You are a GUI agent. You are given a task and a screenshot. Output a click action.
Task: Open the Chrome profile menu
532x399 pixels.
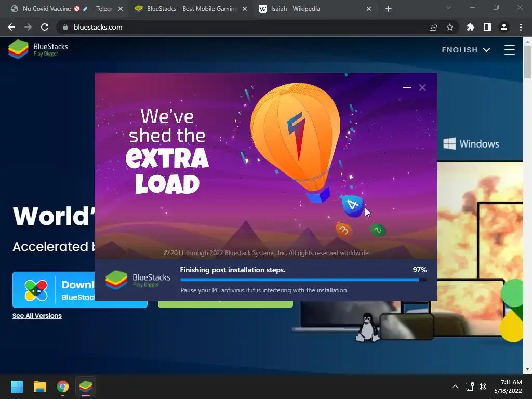coord(504,27)
